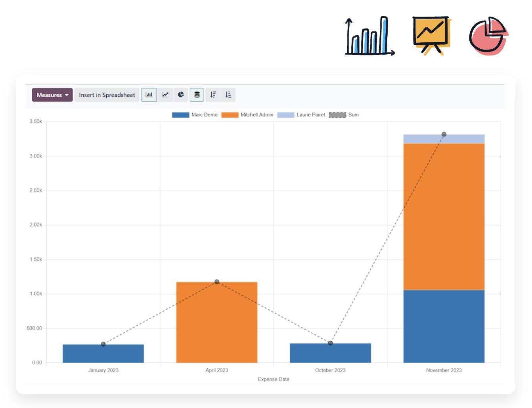532x408 pixels.
Task: Click Insert in Spreadsheet button
Action: click(x=107, y=95)
